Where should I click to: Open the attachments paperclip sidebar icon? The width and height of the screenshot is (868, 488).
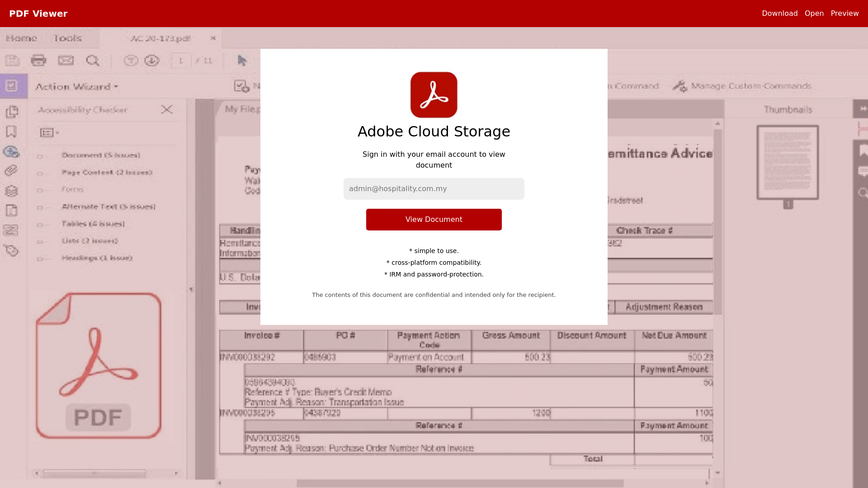click(11, 170)
